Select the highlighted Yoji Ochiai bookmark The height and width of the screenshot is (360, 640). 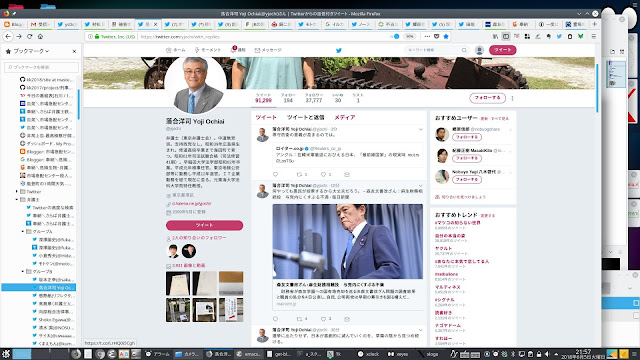[39, 287]
